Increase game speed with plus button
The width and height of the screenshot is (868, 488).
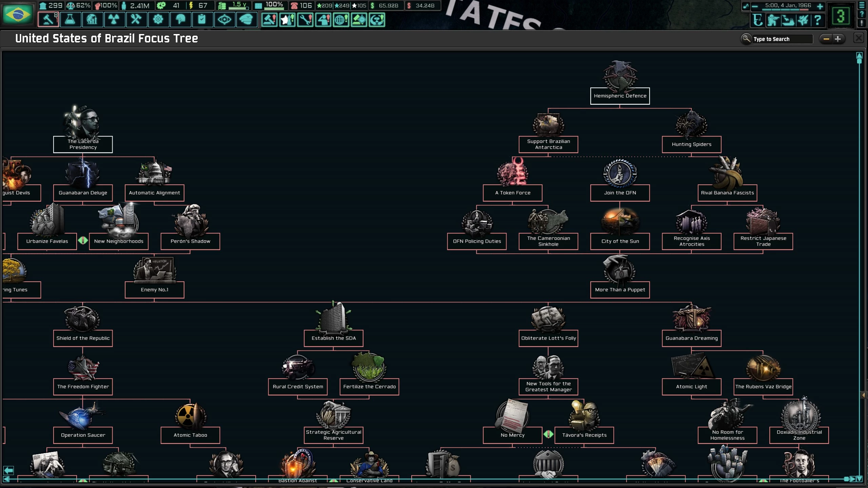point(820,6)
